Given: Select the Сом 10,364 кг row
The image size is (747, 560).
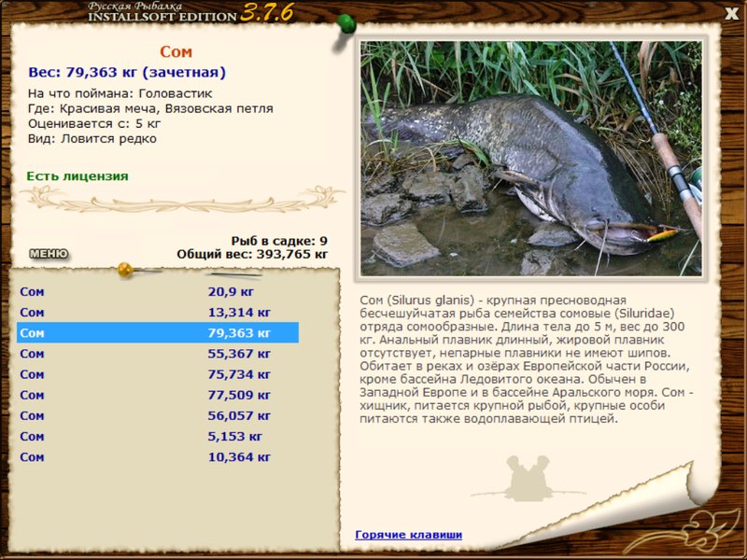Looking at the screenshot, I should tap(158, 457).
